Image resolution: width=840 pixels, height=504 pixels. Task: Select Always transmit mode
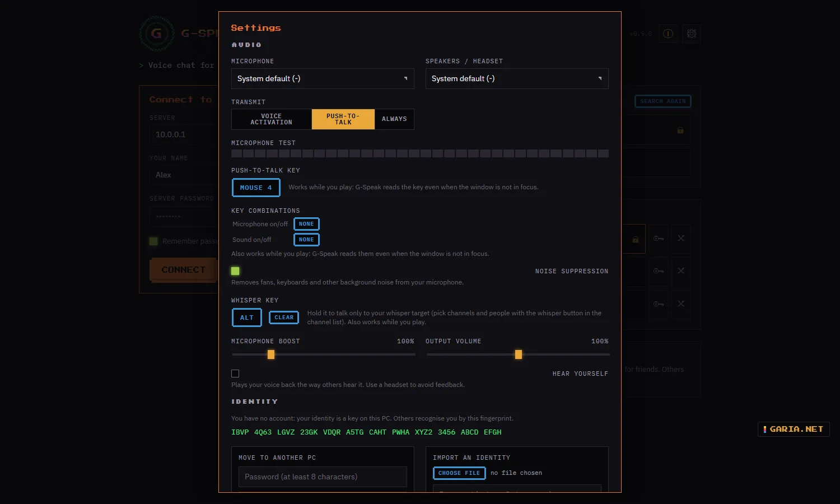394,119
